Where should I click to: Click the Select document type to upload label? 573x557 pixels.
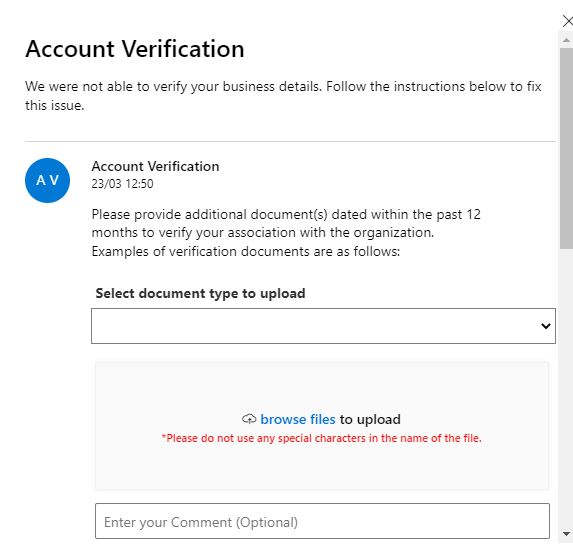pos(200,293)
